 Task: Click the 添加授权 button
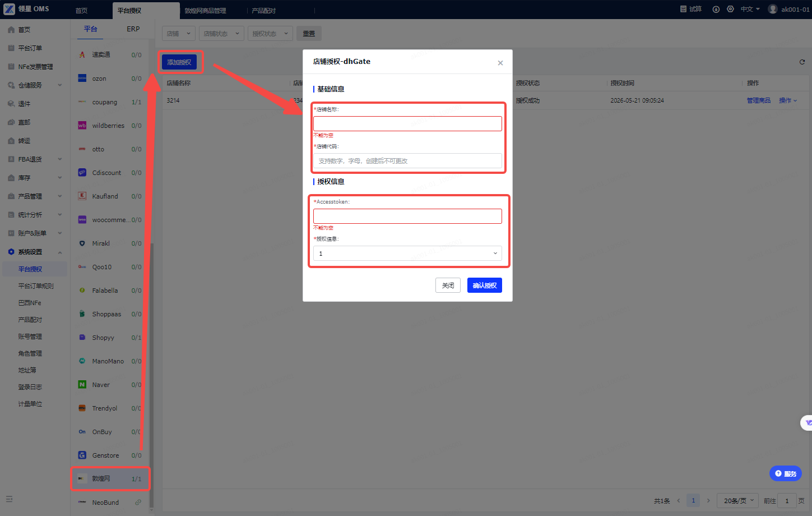(x=179, y=62)
